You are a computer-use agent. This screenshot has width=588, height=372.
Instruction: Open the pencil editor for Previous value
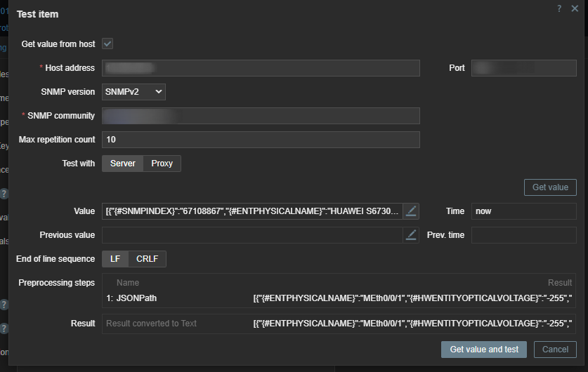point(412,235)
